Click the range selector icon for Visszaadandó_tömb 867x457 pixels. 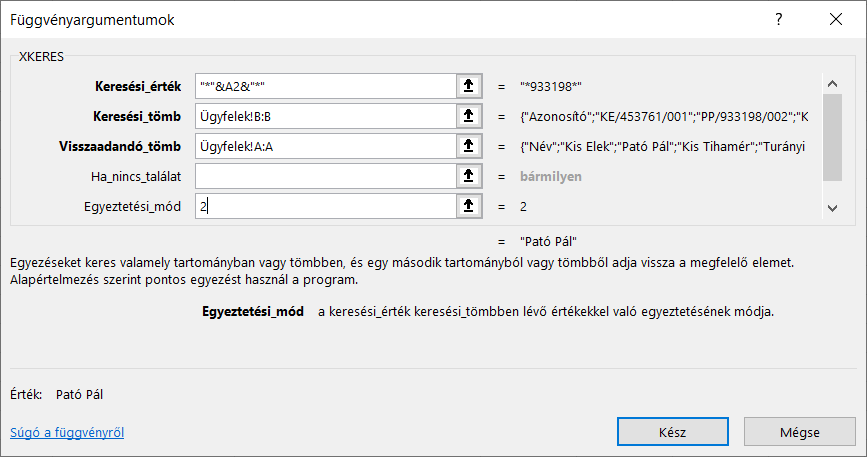click(x=467, y=147)
